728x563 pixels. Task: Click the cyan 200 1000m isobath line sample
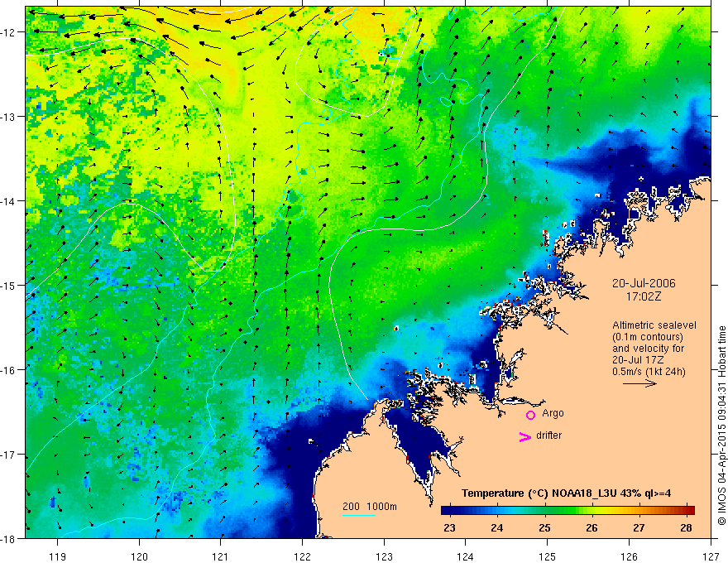click(x=359, y=515)
